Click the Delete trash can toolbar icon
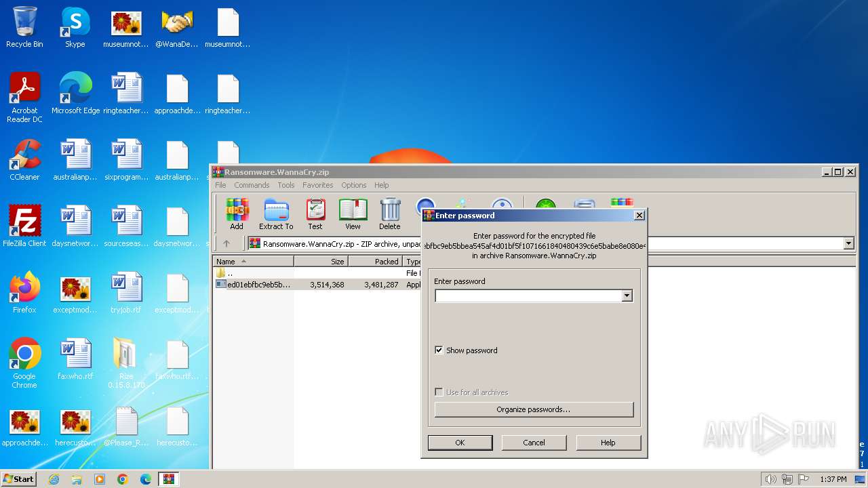868x488 pixels. [390, 214]
